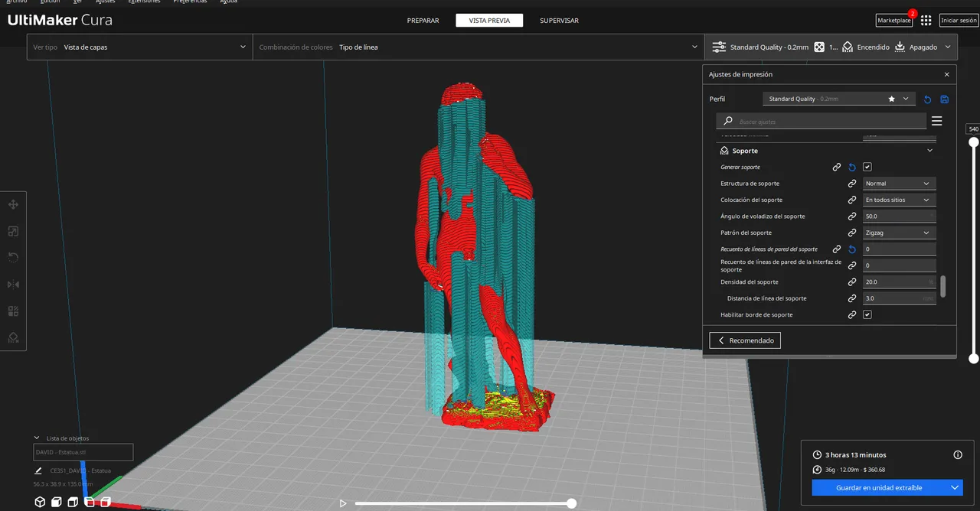Click the bottom handle of layer slider

coord(974,358)
